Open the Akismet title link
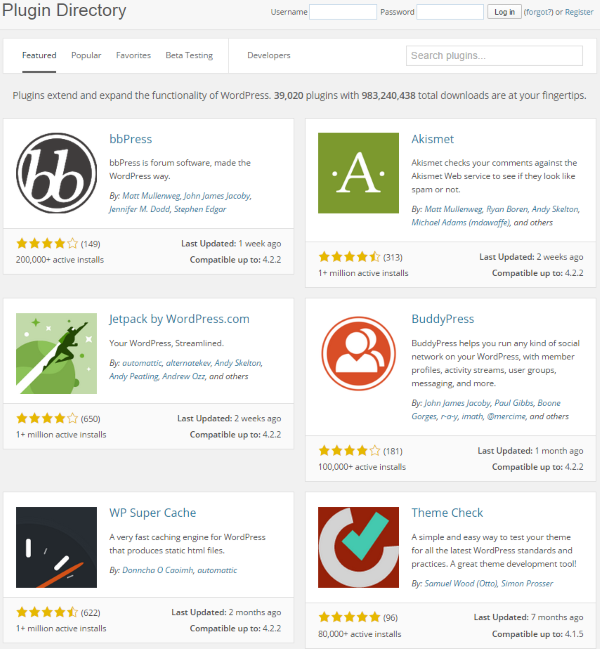 point(432,139)
